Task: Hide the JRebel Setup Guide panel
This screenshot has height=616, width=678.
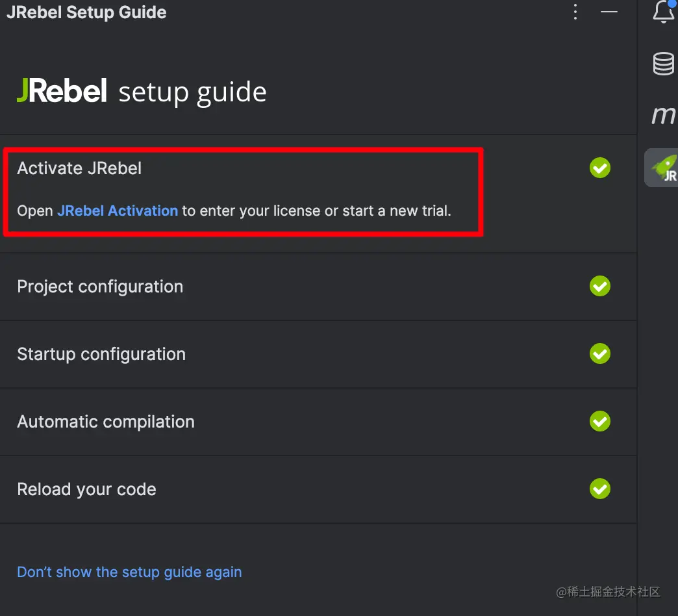Action: pos(609,12)
